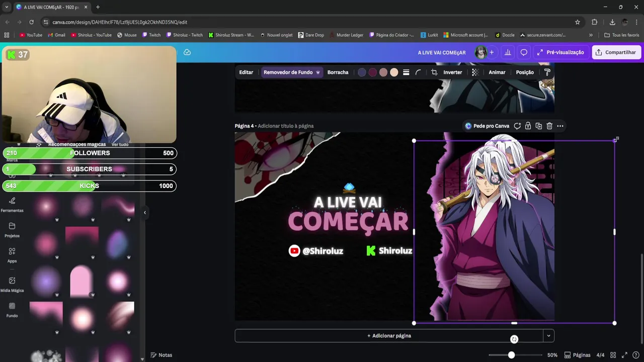644x362 pixels.
Task: Click Inverter to flip the image
Action: click(452, 72)
